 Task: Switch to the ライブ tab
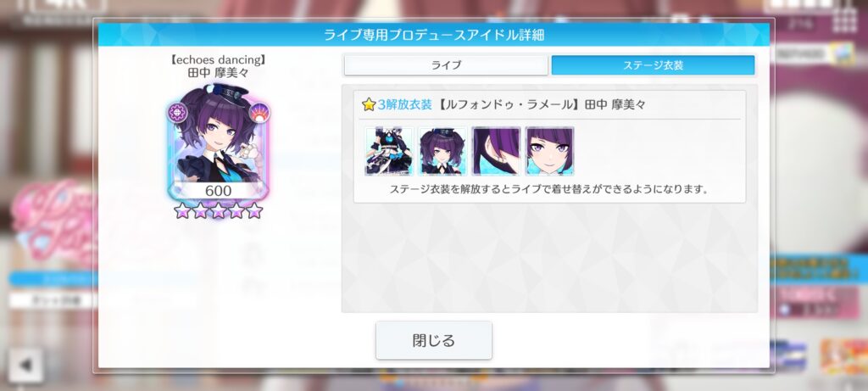click(446, 65)
